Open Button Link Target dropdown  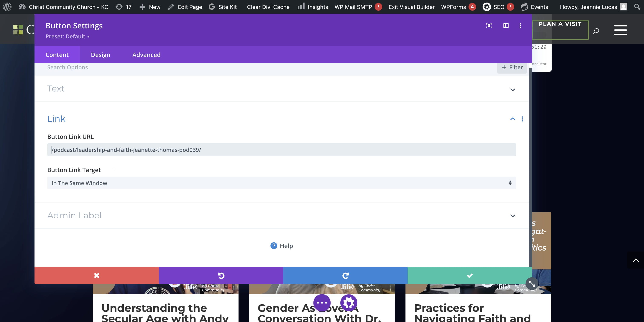(282, 183)
